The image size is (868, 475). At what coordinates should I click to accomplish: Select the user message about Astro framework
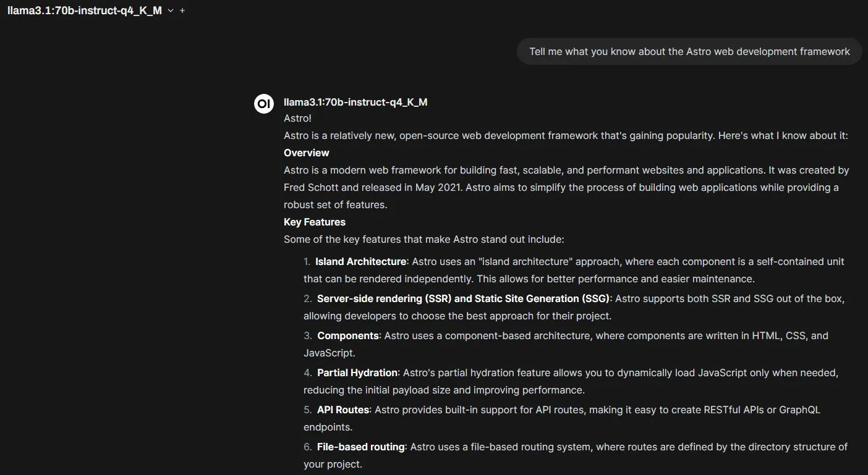[x=689, y=51]
